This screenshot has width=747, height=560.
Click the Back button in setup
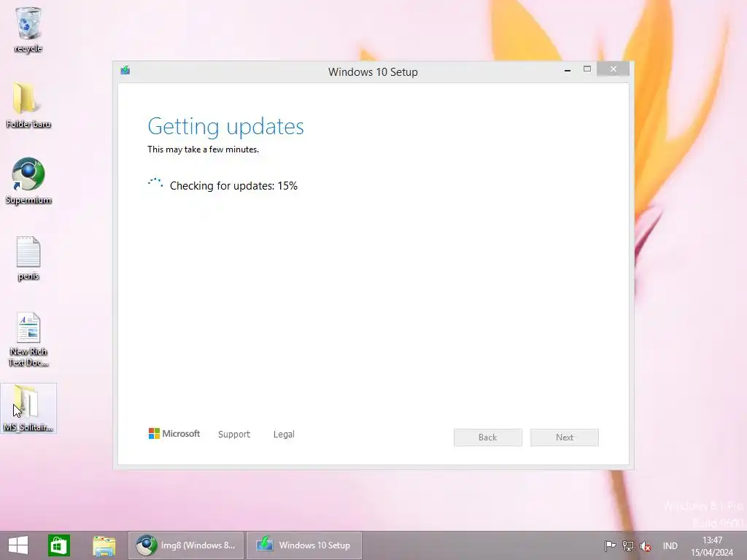(x=488, y=437)
